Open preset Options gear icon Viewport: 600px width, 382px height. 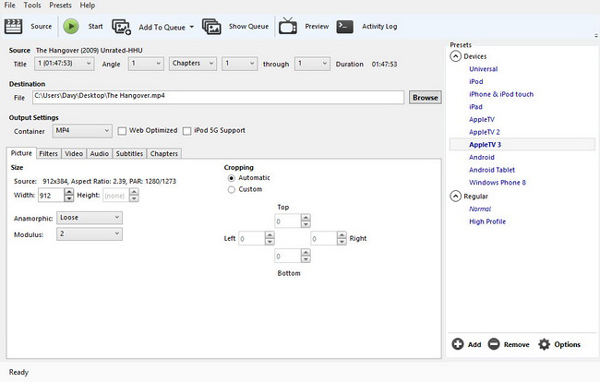[x=544, y=344]
